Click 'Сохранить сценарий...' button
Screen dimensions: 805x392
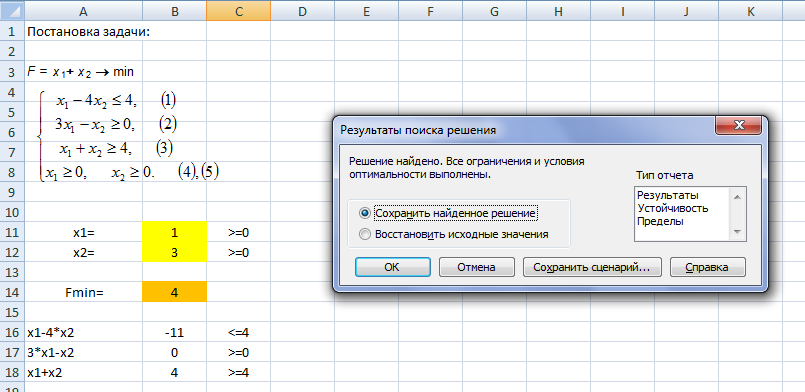592,267
